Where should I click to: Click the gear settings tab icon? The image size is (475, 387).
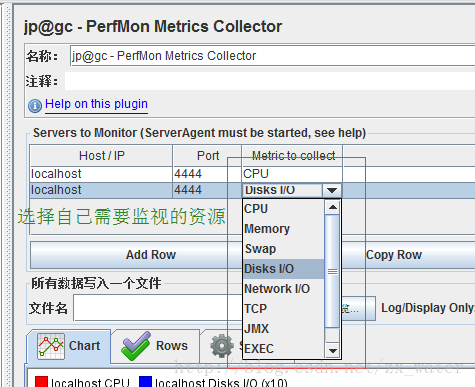pos(222,346)
